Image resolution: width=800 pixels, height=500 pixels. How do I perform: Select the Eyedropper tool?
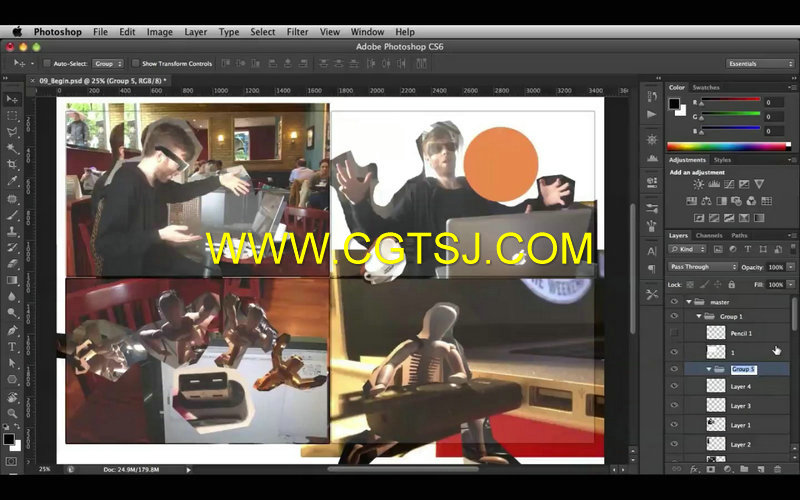[12, 181]
